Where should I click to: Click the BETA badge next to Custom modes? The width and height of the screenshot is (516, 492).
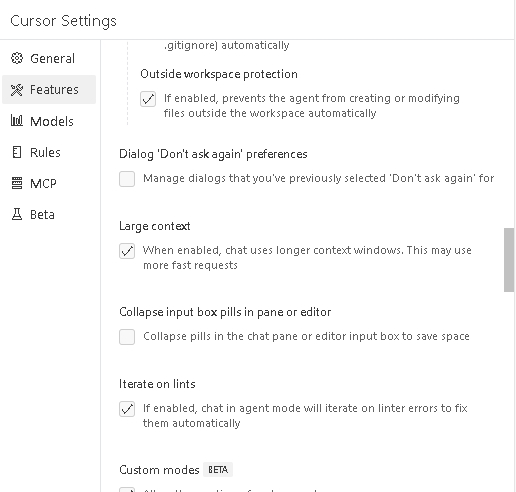tap(218, 470)
